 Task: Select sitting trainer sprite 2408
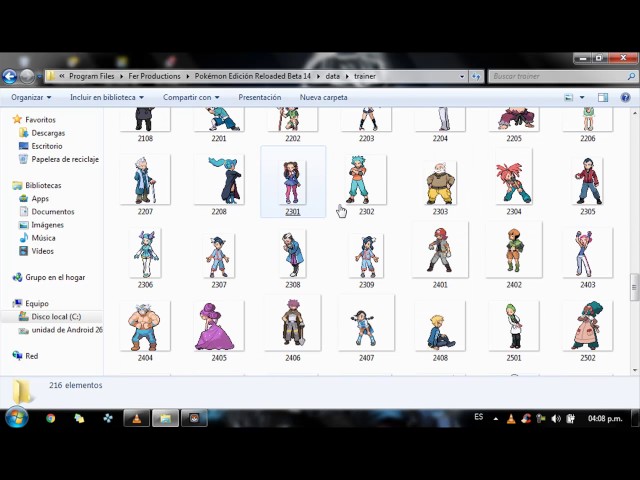[x=440, y=326]
